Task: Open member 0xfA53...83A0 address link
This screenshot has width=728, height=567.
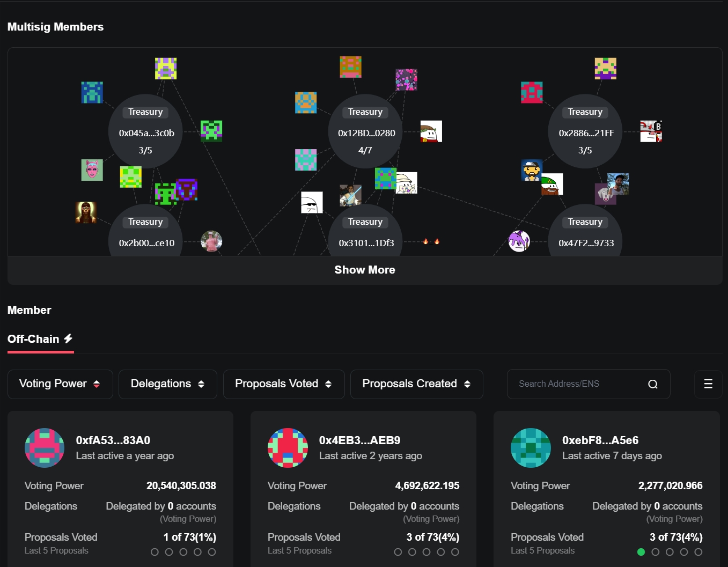Action: pyautogui.click(x=113, y=440)
